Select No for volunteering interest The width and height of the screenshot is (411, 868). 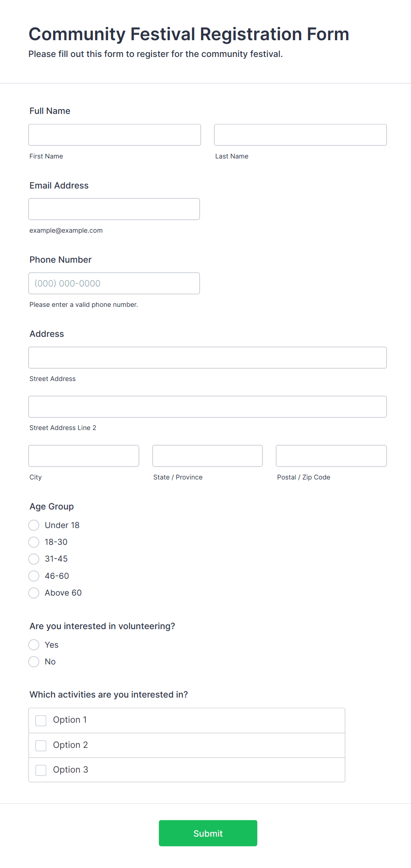coord(34,661)
